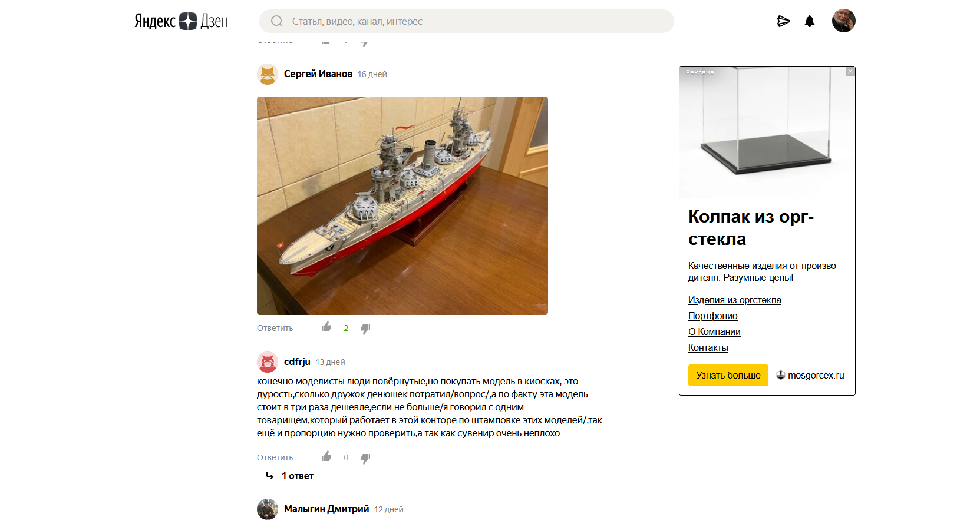Open the notifications bell

pyautogui.click(x=810, y=22)
